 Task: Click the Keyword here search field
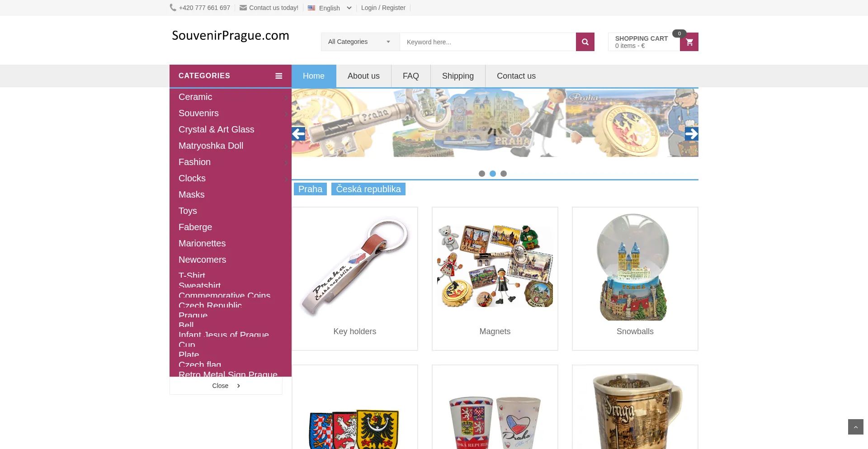pos(488,42)
